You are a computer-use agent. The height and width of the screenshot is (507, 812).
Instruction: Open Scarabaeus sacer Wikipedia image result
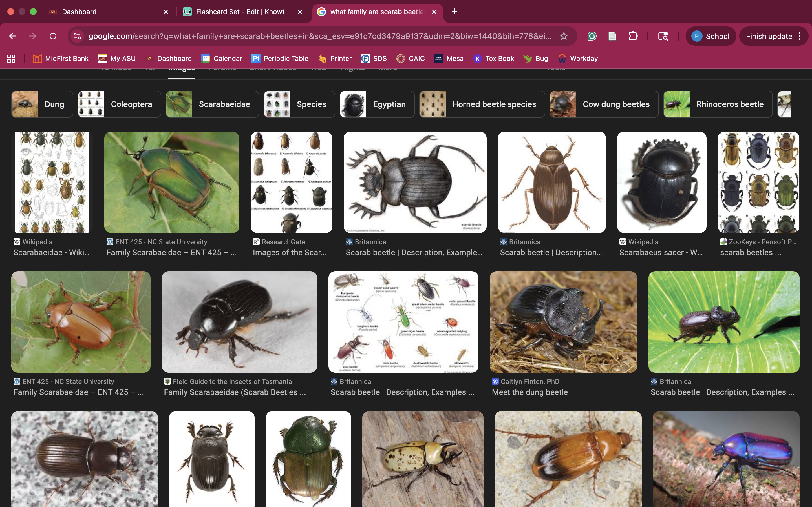661,182
